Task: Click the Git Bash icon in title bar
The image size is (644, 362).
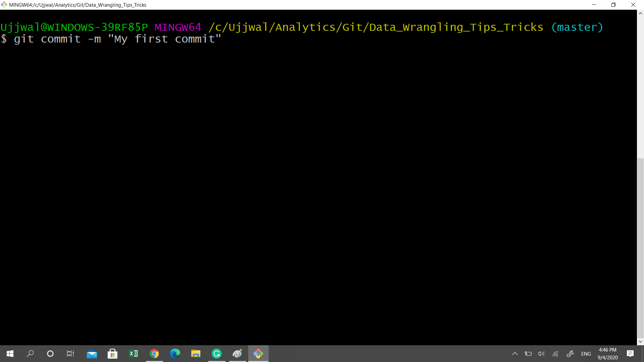Action: [x=4, y=5]
